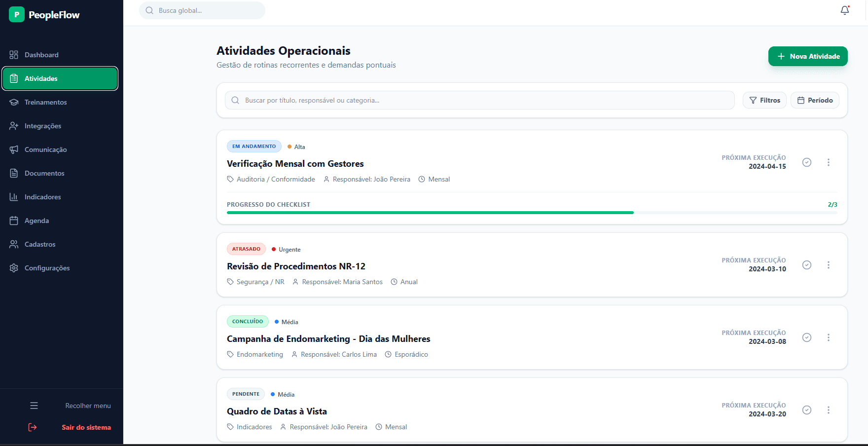Click the red logout arrow icon
This screenshot has width=868, height=446.
pos(33,427)
